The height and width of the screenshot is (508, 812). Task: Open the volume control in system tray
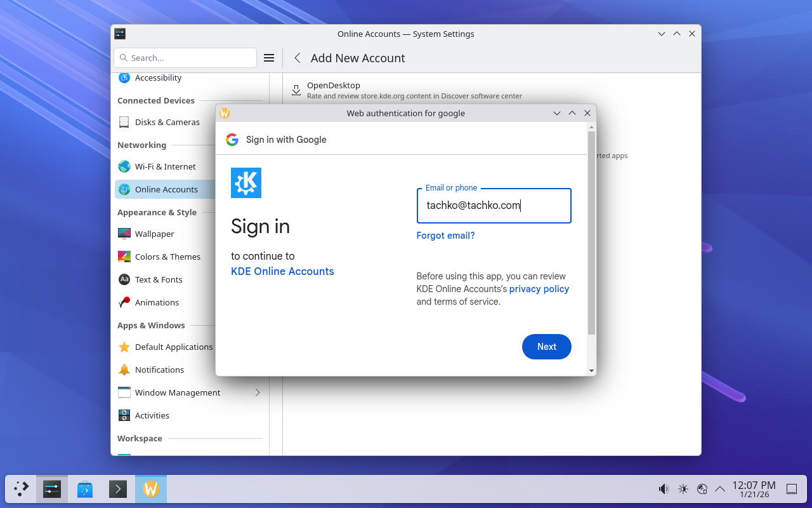[664, 489]
